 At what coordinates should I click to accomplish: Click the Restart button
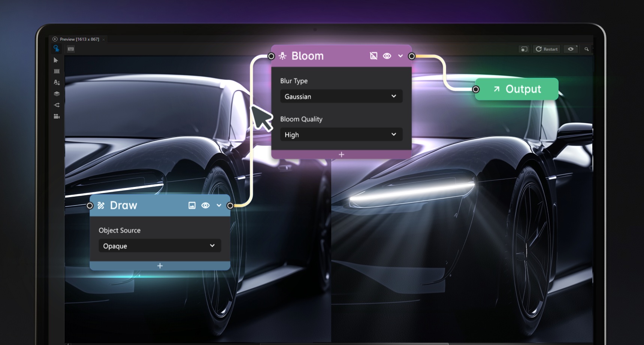pyautogui.click(x=546, y=49)
